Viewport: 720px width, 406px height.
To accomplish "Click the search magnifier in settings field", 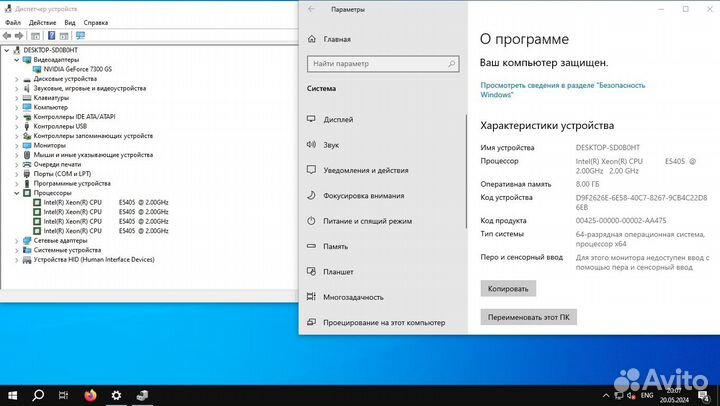I will 451,64.
